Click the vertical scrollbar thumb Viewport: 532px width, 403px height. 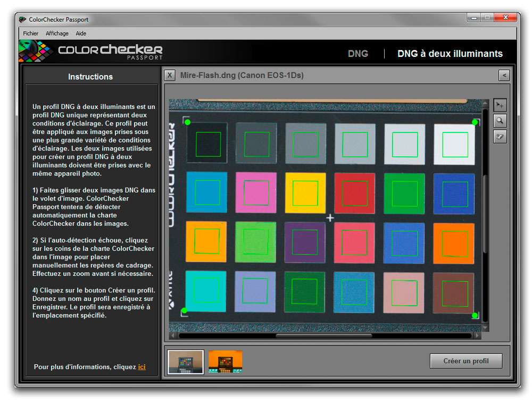pos(485,214)
